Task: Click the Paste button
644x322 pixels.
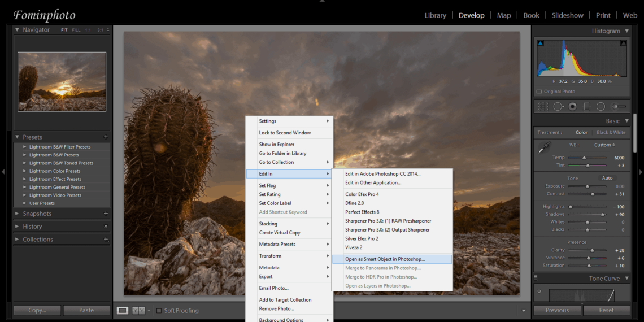Action: click(86, 311)
